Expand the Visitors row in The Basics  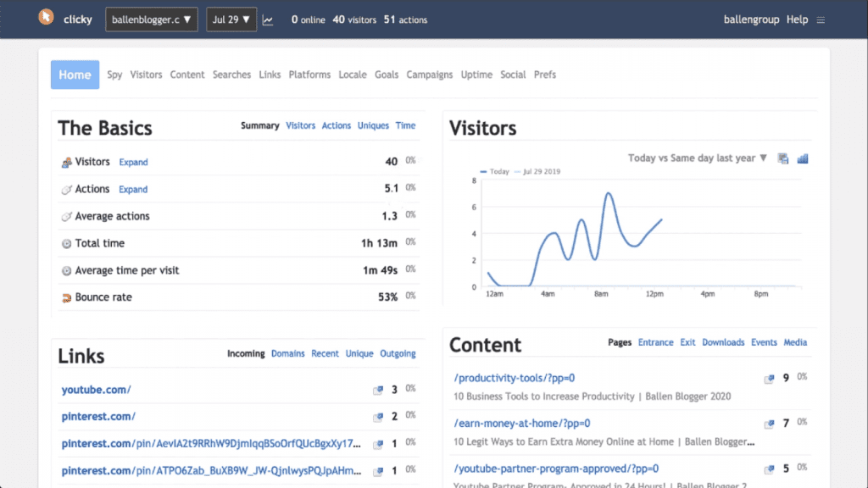[x=133, y=162]
